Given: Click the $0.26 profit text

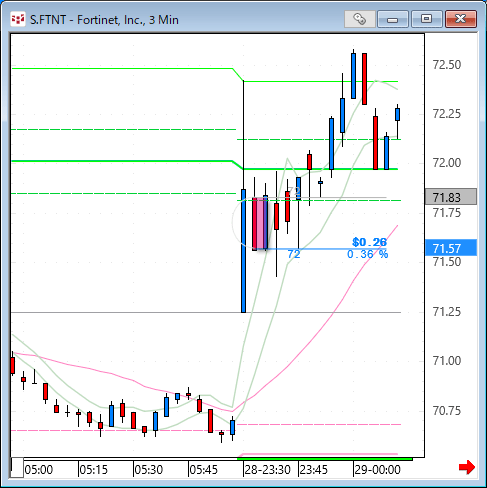Looking at the screenshot, I should pos(369,242).
